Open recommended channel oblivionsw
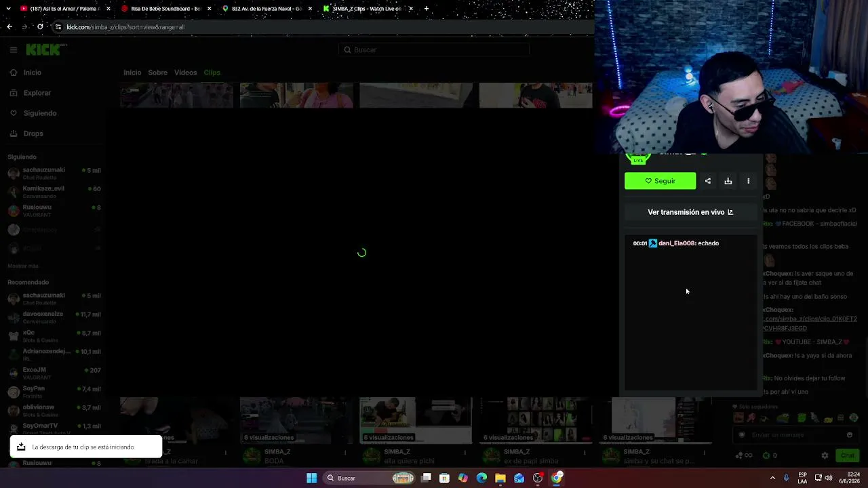868x488 pixels. tap(54, 410)
